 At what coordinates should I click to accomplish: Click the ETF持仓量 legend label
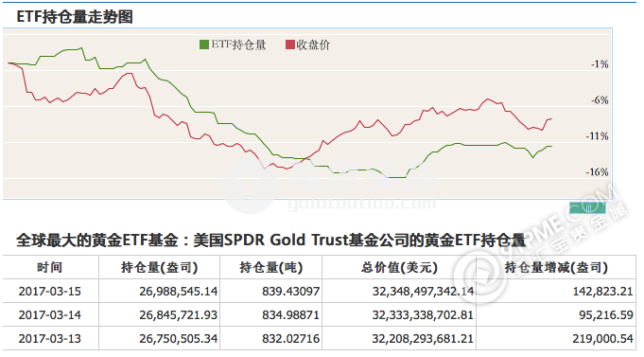238,45
